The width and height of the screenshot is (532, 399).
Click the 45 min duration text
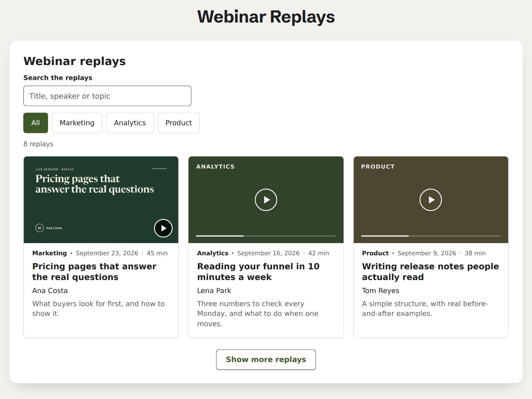(157, 253)
